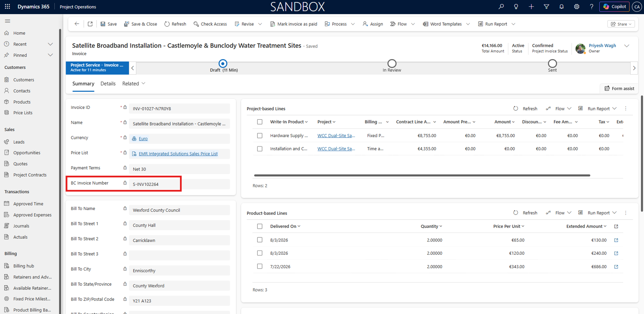Click the BC Invoice Number field

[180, 184]
